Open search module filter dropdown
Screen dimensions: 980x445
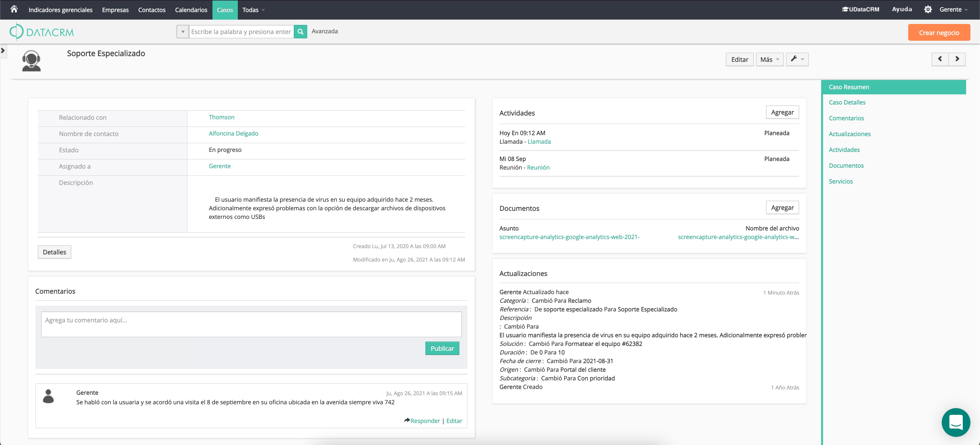click(x=183, y=32)
